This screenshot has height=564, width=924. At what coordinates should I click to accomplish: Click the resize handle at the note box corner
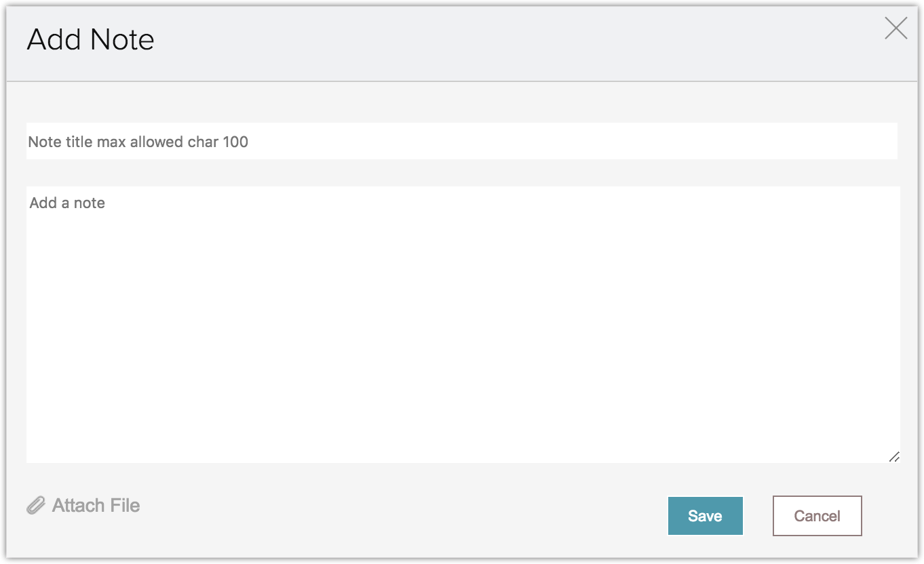894,457
